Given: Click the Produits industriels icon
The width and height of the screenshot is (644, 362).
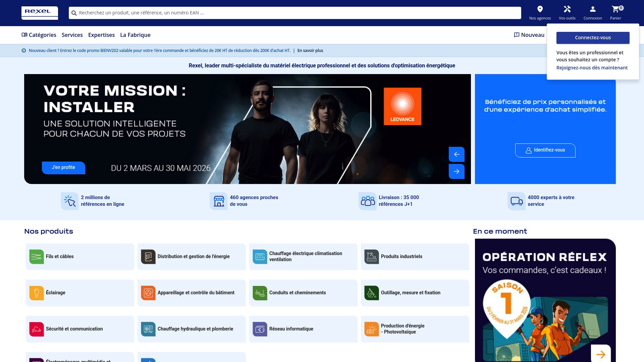Looking at the screenshot, I should pyautogui.click(x=372, y=257).
